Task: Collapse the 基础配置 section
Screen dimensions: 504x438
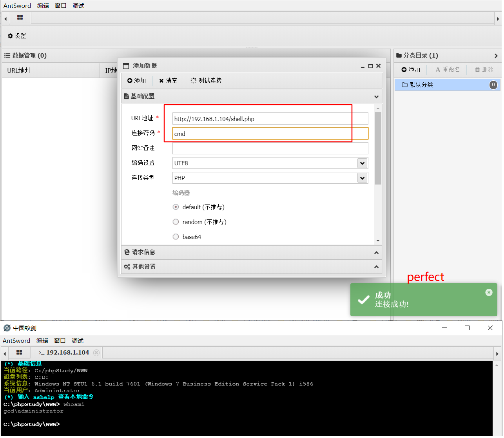Action: point(252,96)
